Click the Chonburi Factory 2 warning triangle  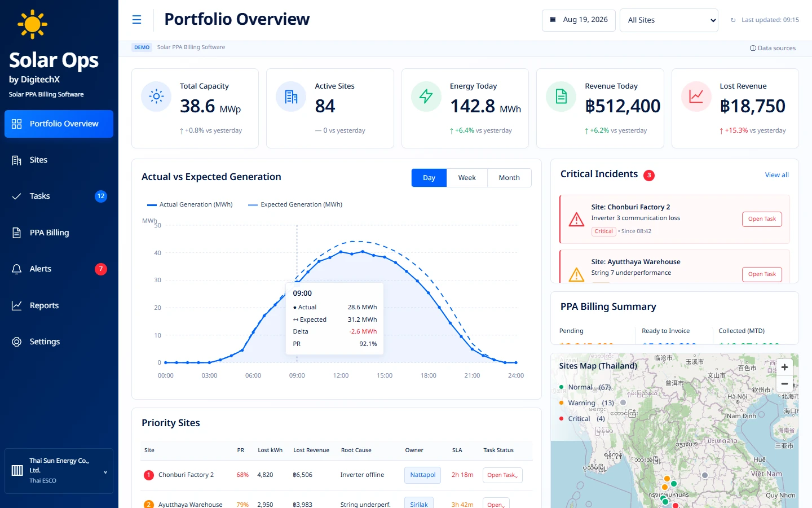point(576,220)
